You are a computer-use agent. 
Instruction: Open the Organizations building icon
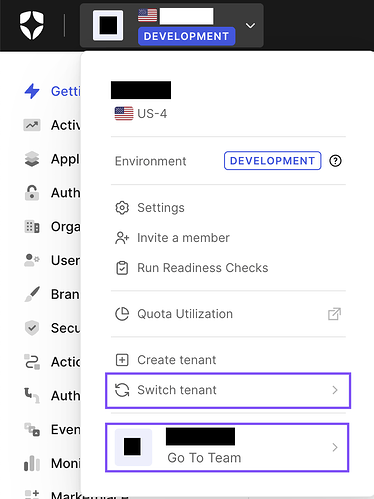click(32, 227)
